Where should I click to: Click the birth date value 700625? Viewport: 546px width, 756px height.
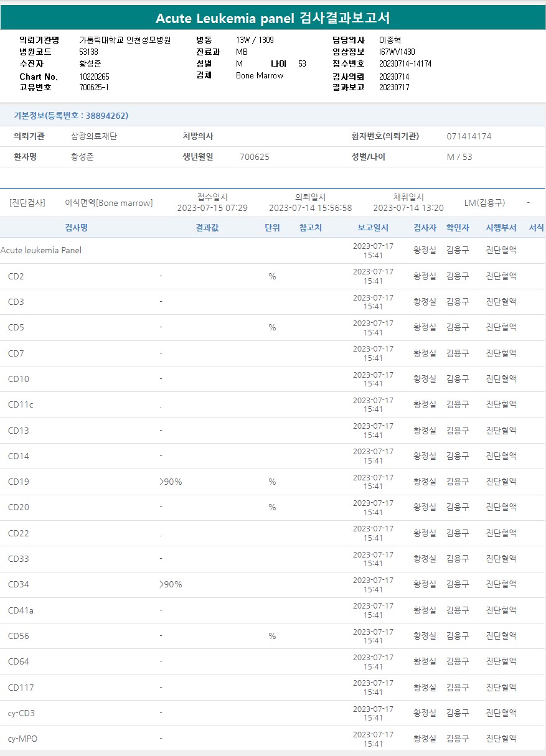tap(255, 157)
